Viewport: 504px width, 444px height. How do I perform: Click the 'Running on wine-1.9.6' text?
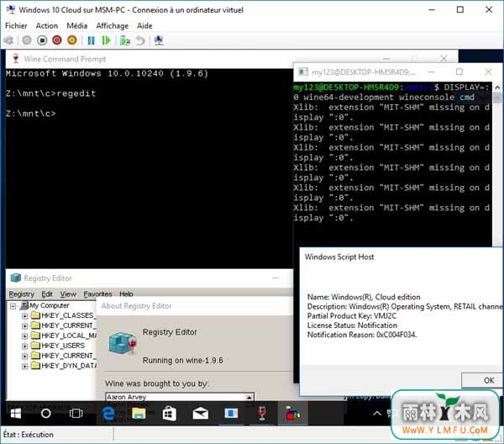(182, 361)
